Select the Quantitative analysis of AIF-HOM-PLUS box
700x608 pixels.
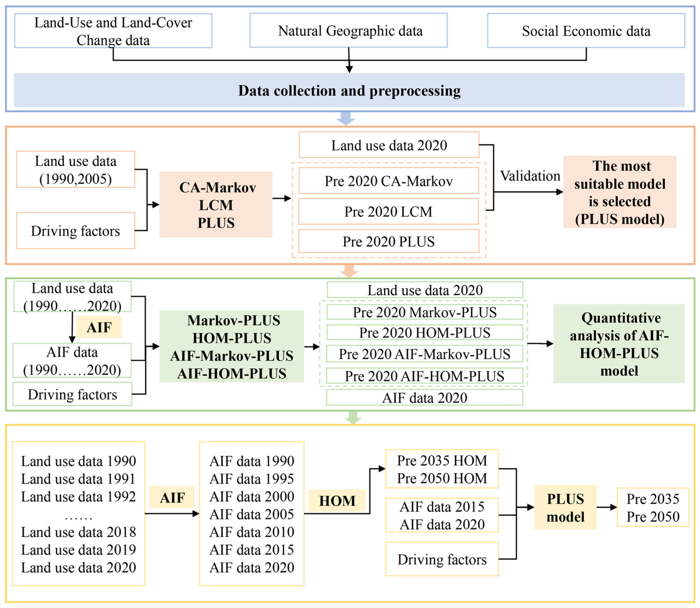point(619,344)
